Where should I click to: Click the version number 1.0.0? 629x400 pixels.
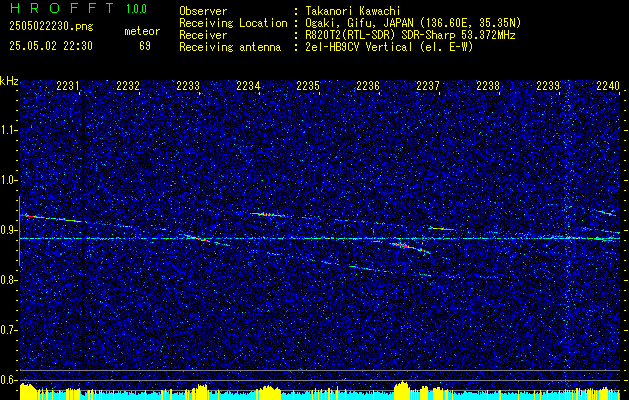[x=136, y=8]
